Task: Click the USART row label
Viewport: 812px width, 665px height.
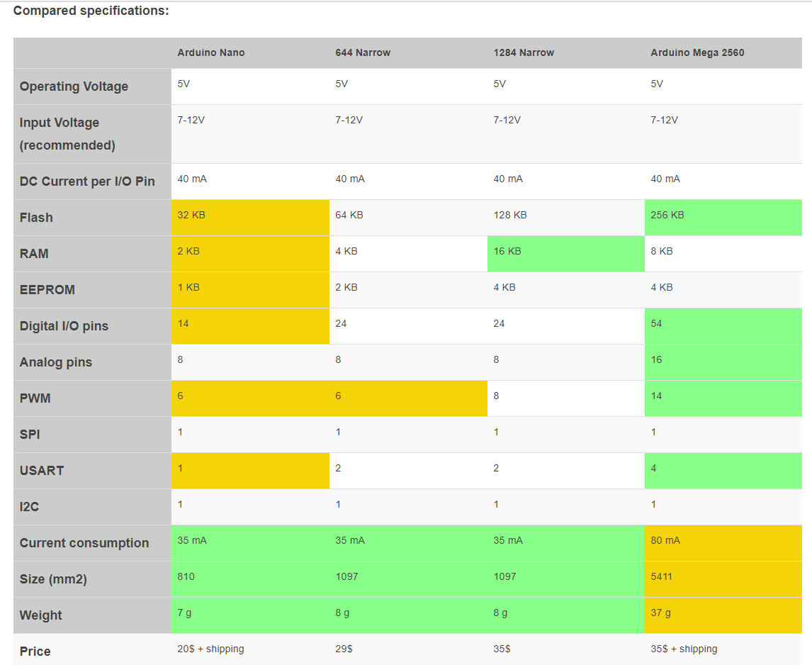Action: (x=42, y=471)
